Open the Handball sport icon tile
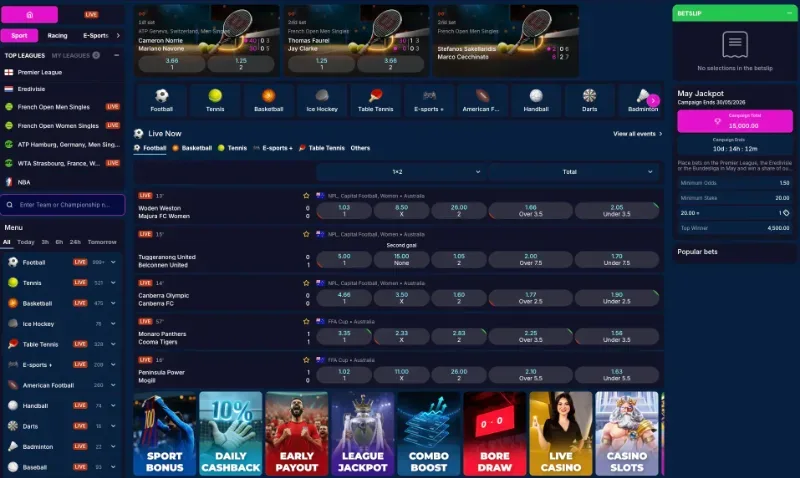This screenshot has width=800, height=478. coord(536,100)
